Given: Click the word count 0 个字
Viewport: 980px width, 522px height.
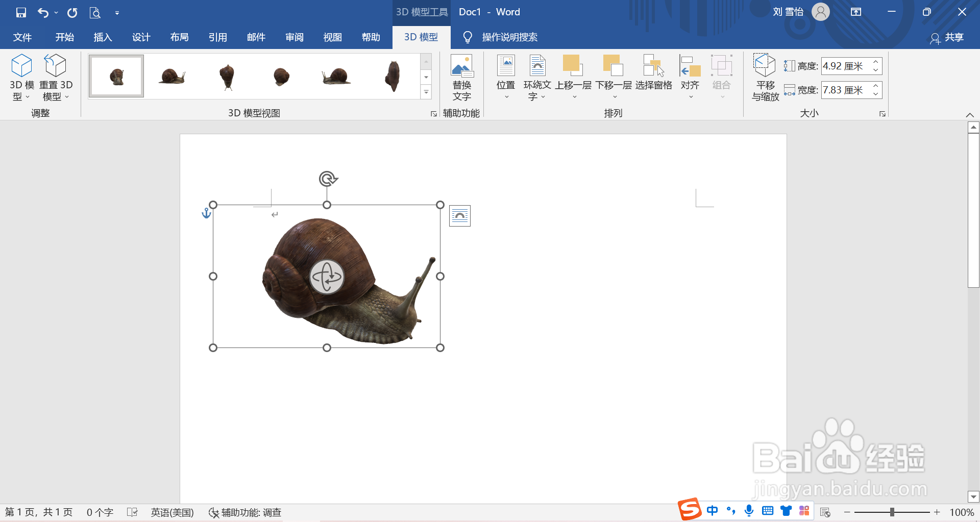Looking at the screenshot, I should [100, 512].
